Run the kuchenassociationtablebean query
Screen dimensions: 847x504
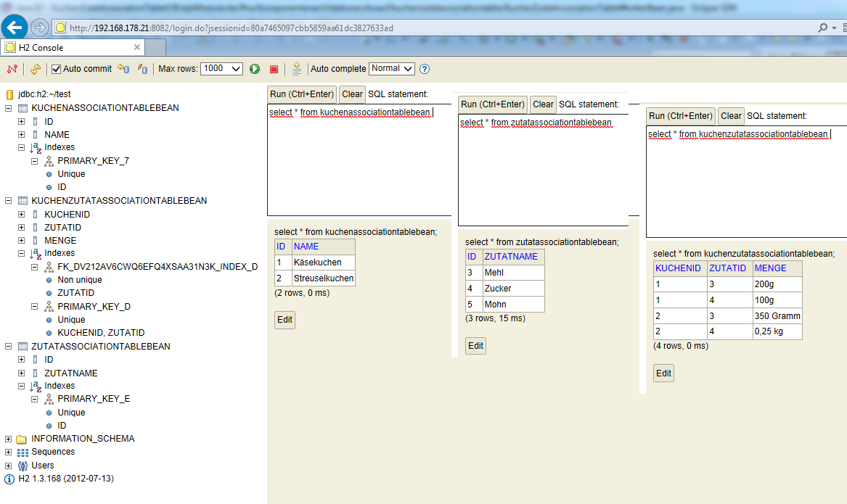tap(302, 94)
